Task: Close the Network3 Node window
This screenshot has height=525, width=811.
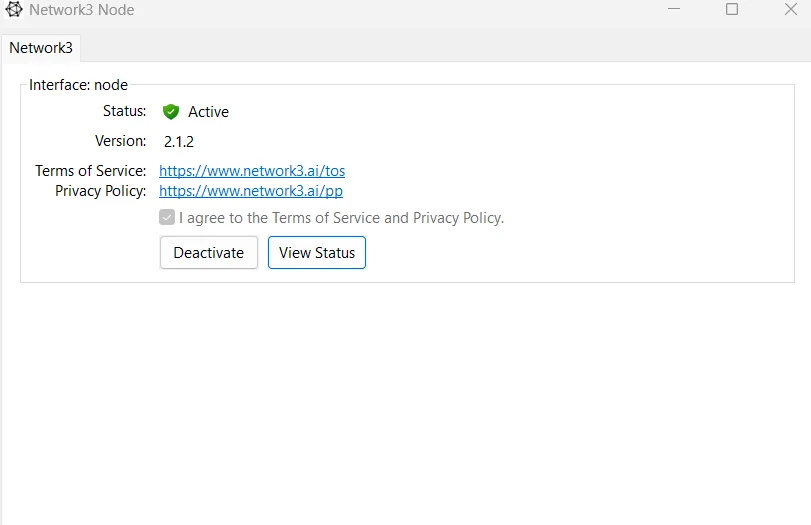Action: (x=790, y=9)
